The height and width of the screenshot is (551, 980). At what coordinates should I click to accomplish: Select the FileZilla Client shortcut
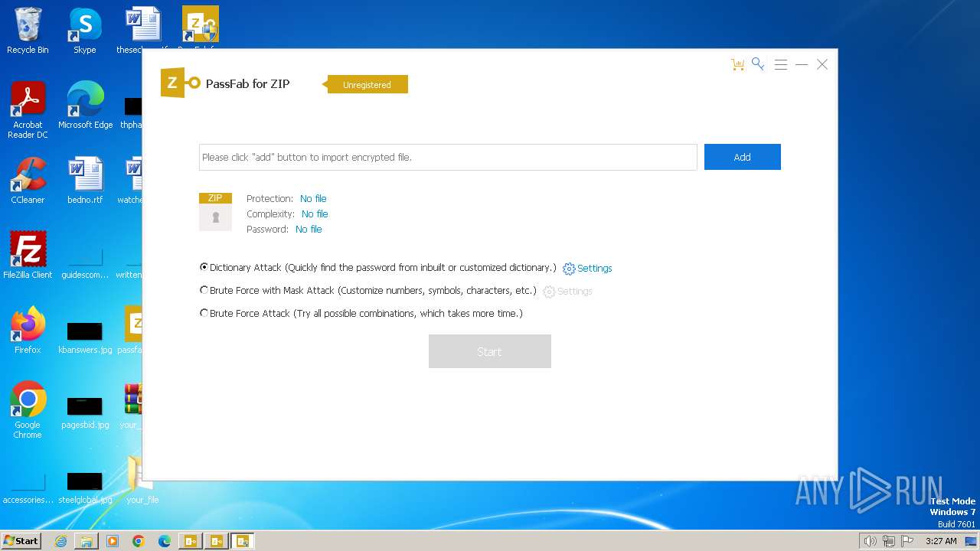tap(28, 256)
